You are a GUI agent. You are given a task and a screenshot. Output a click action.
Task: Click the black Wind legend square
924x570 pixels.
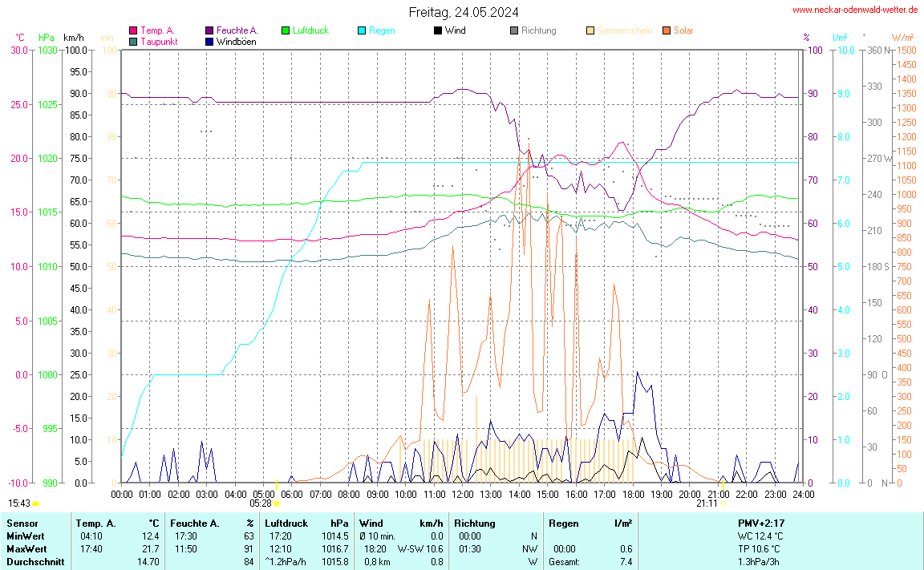438,31
